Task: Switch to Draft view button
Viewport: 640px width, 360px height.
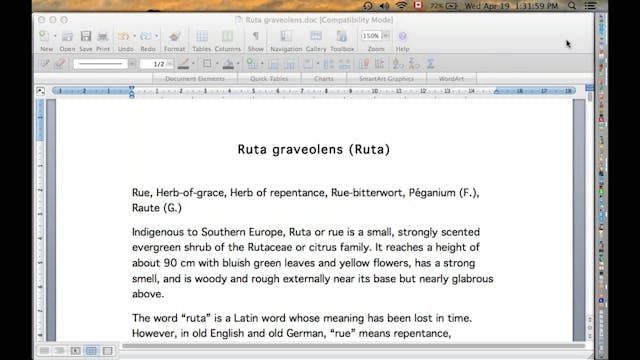Action: [x=44, y=351]
